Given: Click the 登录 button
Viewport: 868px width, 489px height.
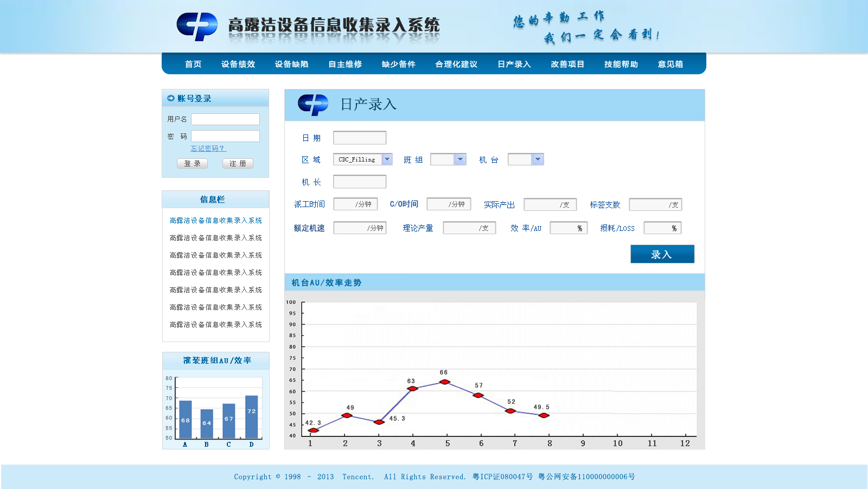Looking at the screenshot, I should point(192,163).
